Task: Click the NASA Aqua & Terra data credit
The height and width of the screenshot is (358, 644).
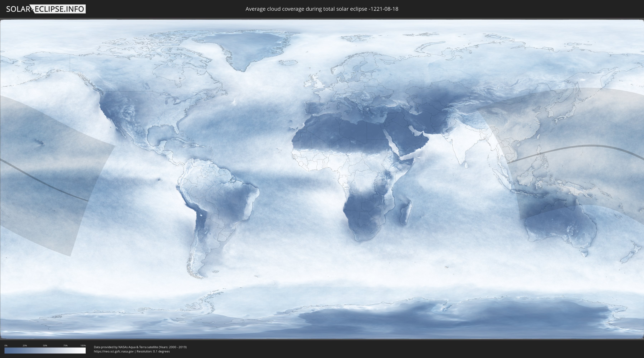Action: [x=140, y=347]
